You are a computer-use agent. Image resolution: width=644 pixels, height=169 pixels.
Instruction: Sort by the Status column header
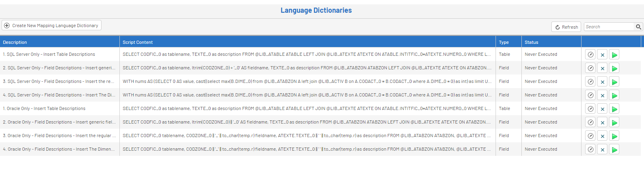pyautogui.click(x=531, y=42)
